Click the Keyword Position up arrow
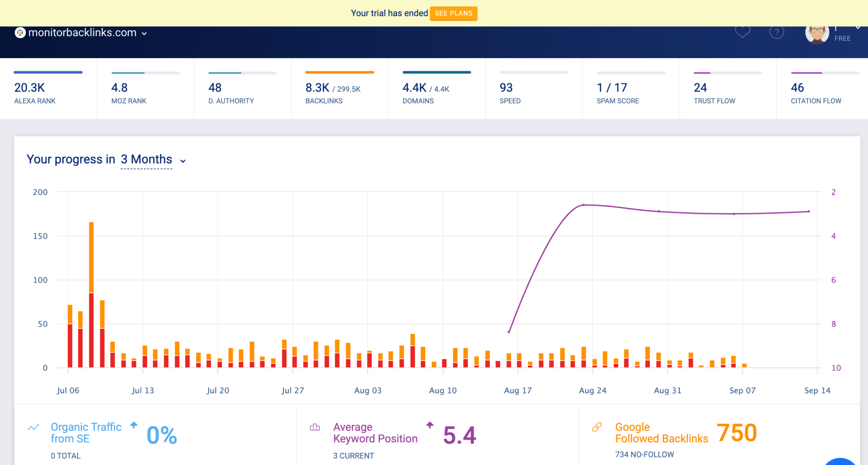 pyautogui.click(x=430, y=425)
